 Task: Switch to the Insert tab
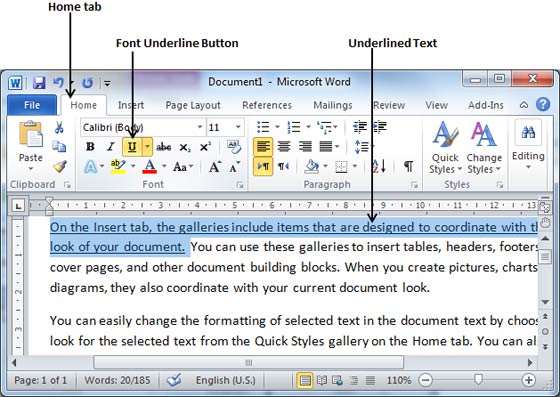(131, 105)
